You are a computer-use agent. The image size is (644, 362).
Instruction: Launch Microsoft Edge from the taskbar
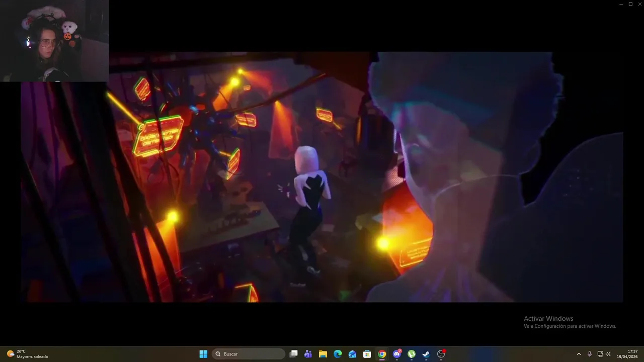pos(338,354)
